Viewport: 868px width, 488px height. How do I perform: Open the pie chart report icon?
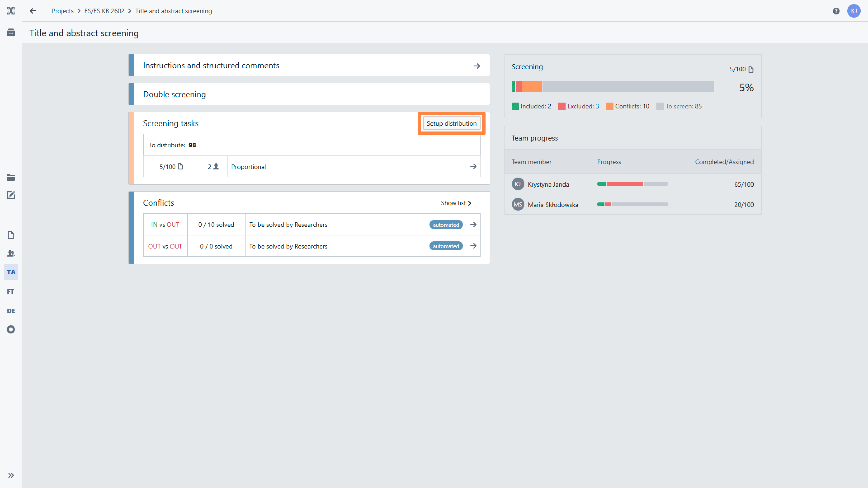pos(11,329)
